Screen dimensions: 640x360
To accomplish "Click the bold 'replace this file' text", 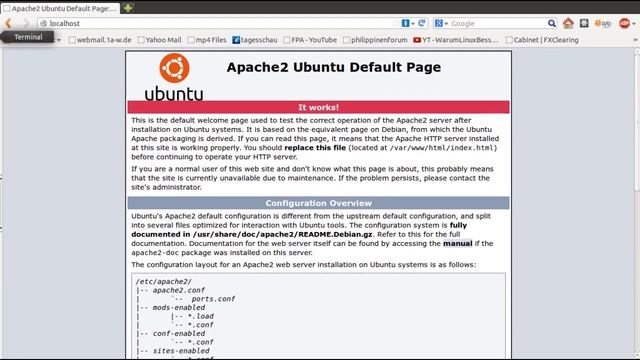I will coord(315,148).
